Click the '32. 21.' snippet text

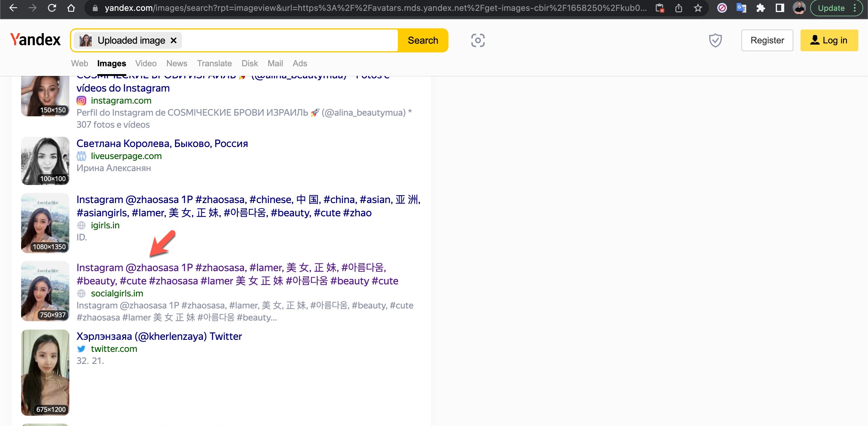(90, 361)
